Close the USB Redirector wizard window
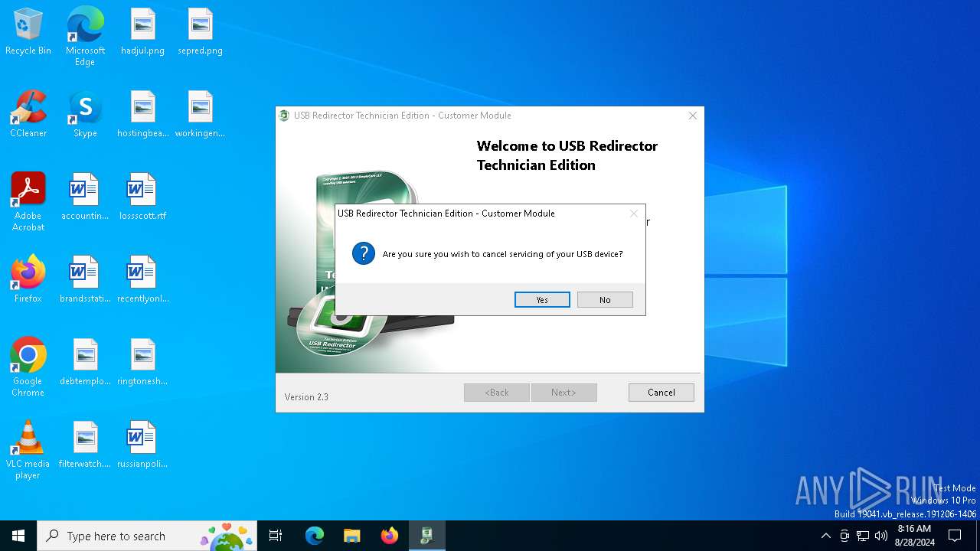 pyautogui.click(x=693, y=116)
